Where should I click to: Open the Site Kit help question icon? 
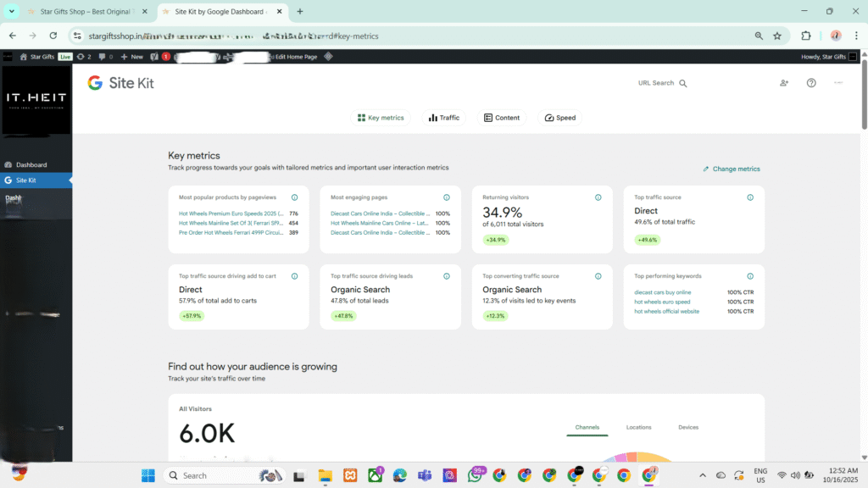tap(811, 83)
